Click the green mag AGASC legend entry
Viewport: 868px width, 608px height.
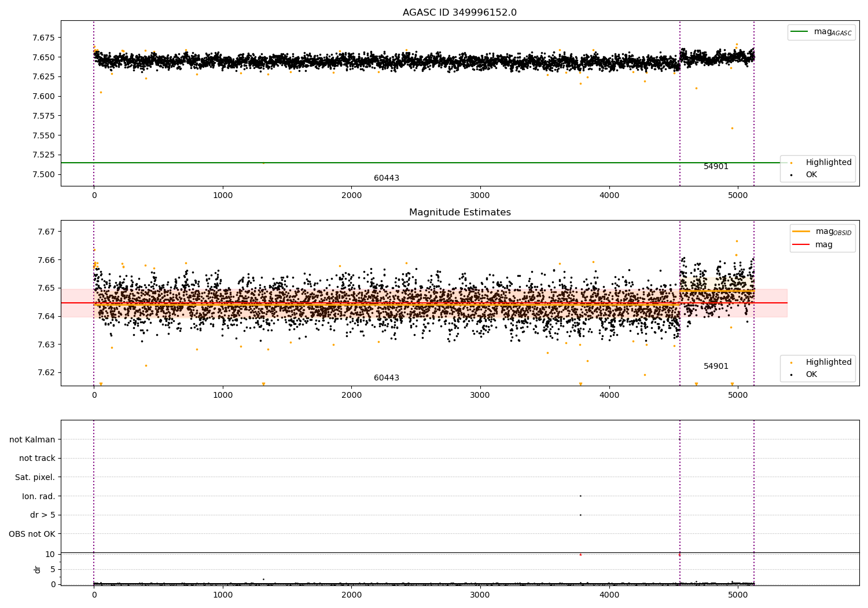click(x=822, y=32)
